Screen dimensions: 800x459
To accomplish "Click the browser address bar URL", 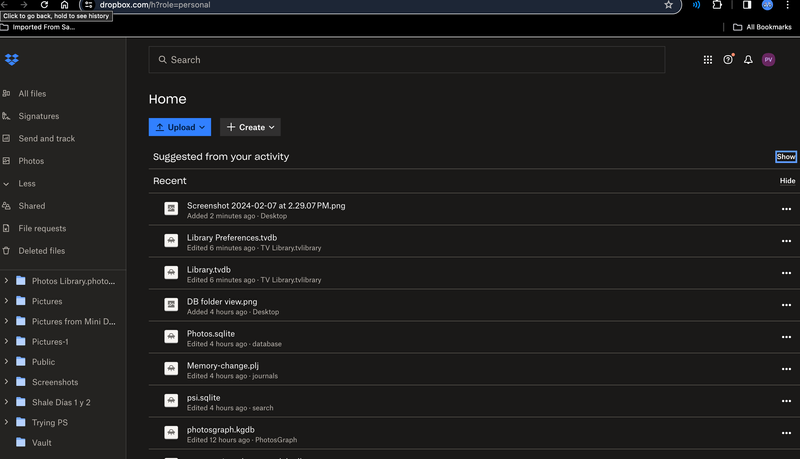I will point(155,5).
